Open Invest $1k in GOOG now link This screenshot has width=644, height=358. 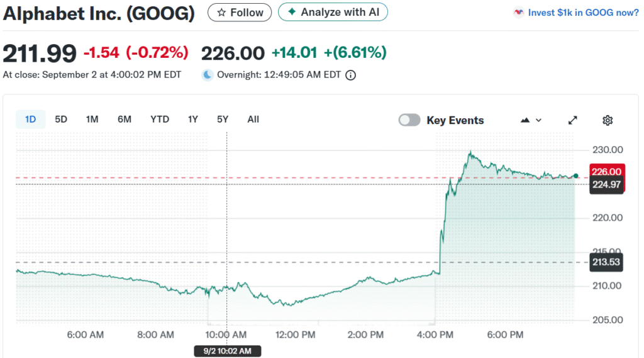point(583,13)
